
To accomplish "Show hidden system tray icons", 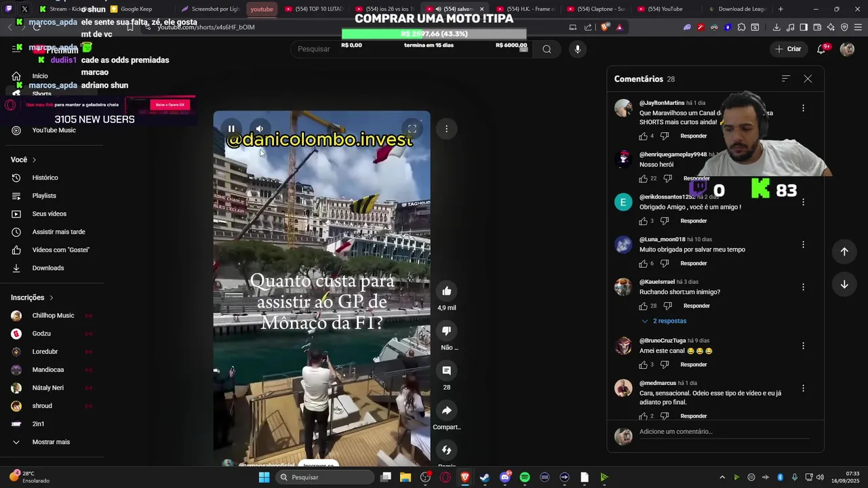I will [x=722, y=477].
